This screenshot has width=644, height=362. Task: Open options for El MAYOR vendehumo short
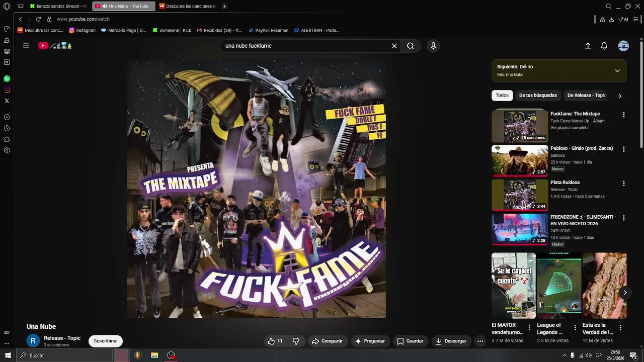tap(529, 327)
